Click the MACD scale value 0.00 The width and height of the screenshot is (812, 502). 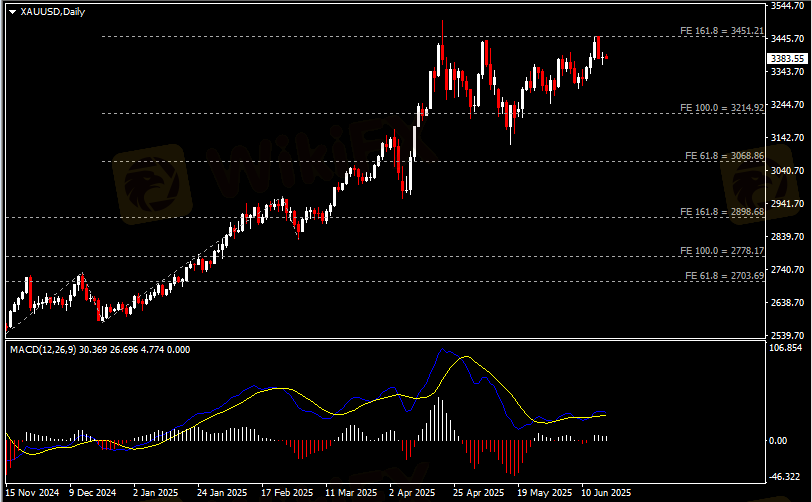(x=778, y=440)
